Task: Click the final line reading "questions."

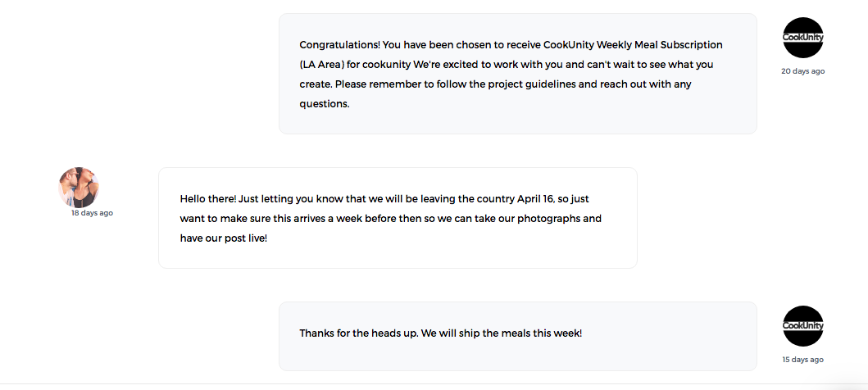Action: [x=325, y=104]
